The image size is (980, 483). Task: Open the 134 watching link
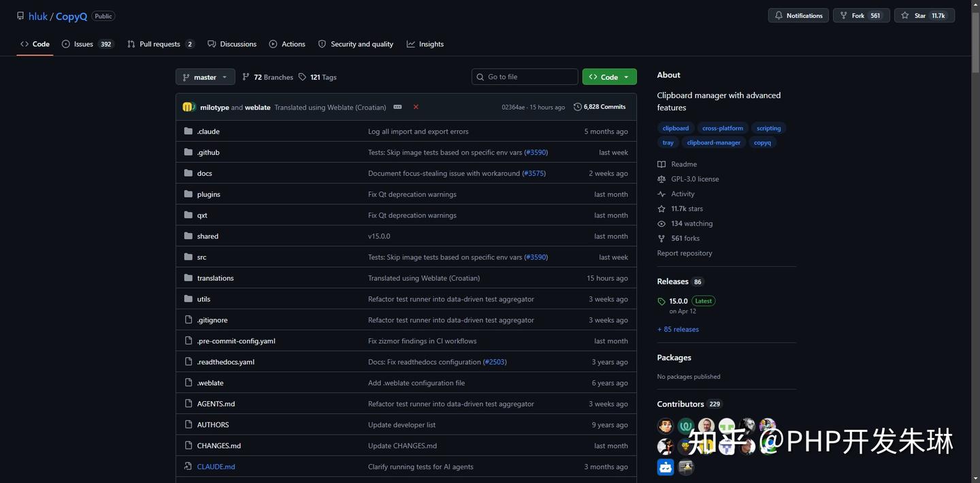685,223
